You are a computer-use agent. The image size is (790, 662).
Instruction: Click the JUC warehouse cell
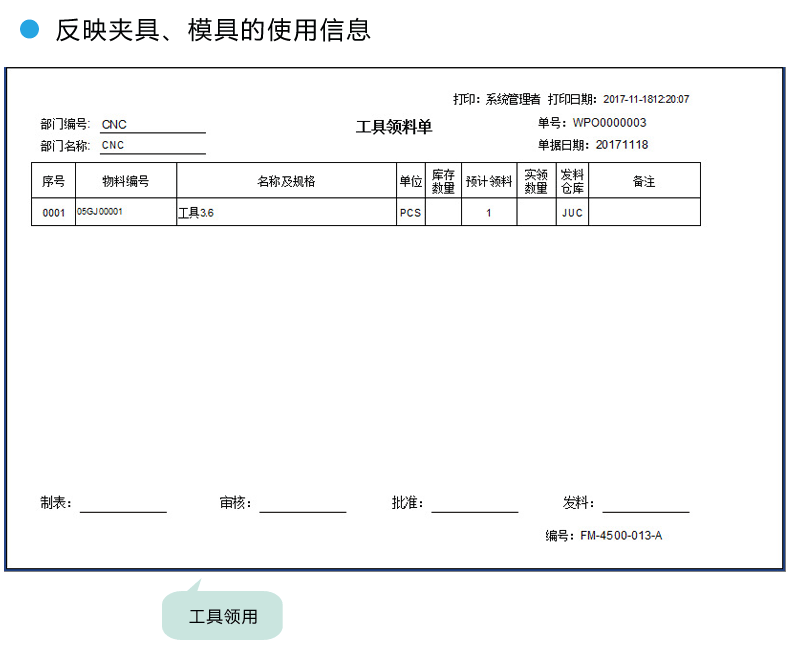click(x=572, y=213)
